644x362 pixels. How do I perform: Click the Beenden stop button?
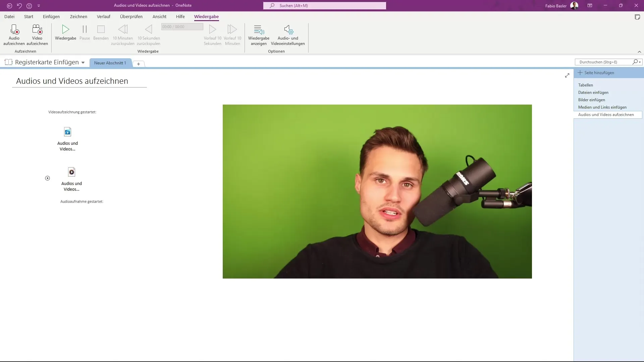[101, 33]
